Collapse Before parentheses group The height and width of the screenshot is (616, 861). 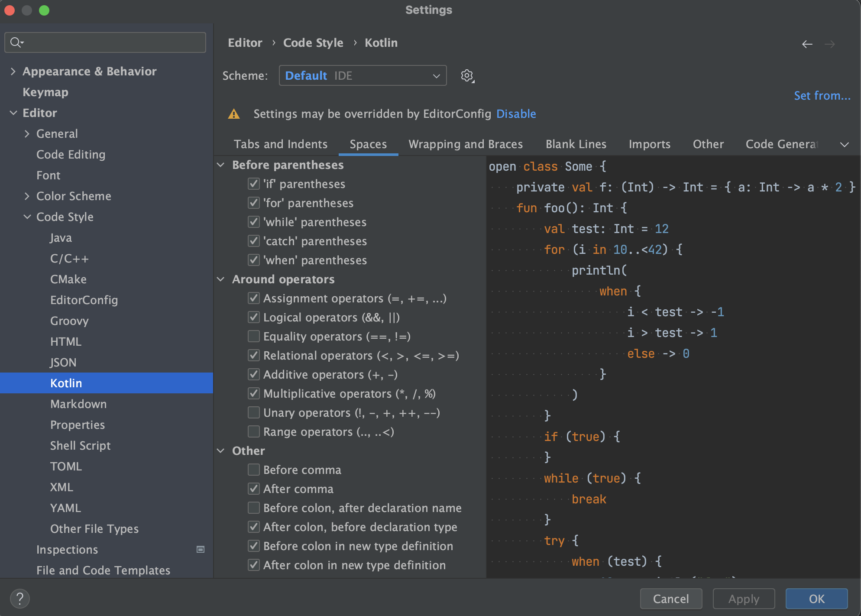click(x=221, y=165)
